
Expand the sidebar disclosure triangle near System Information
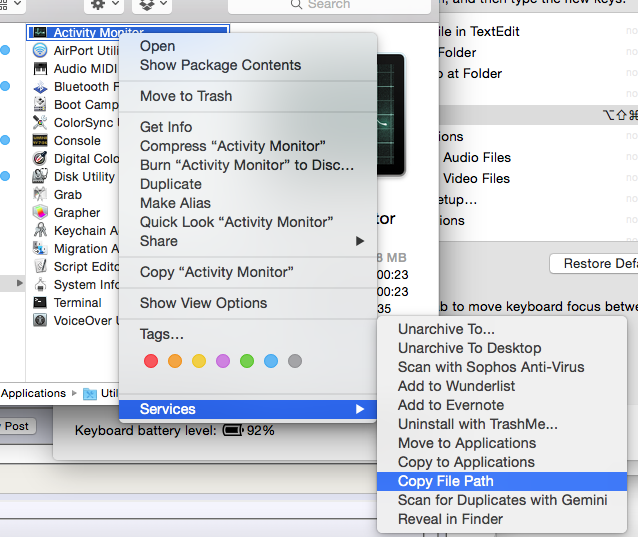pyautogui.click(x=19, y=283)
